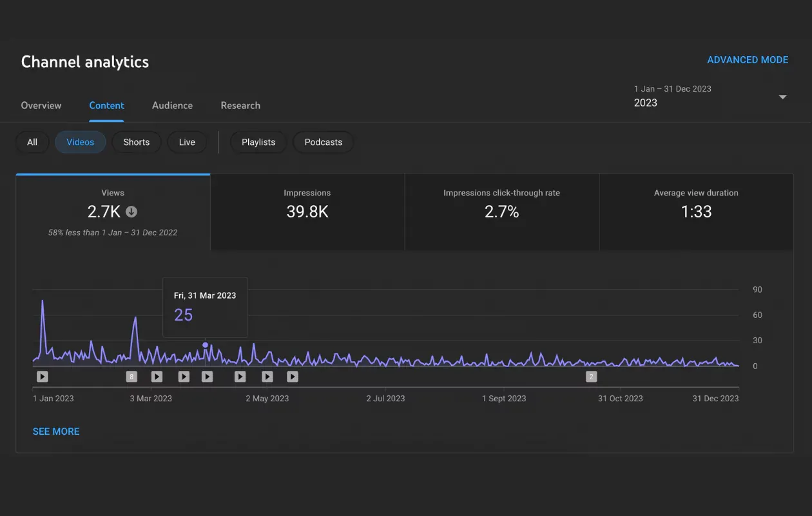Viewport: 812px width, 516px height.
Task: Click the 90 y-axis label
Action: [757, 290]
